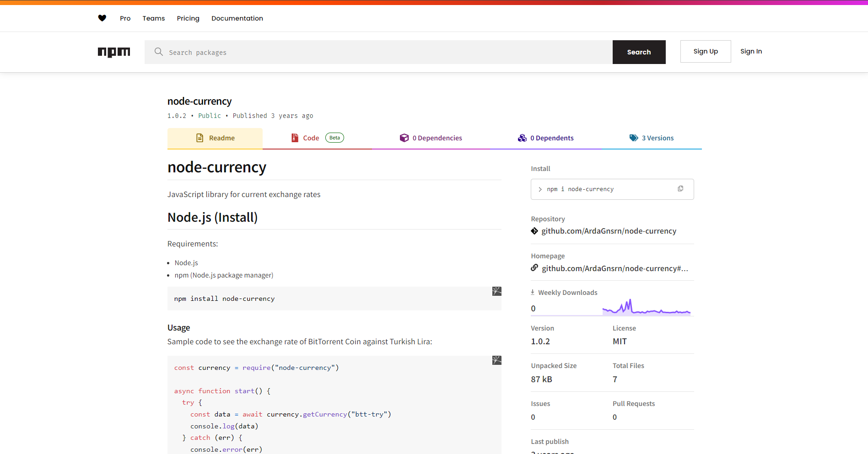Open the Homepage github link
Image resolution: width=868 pixels, height=454 pixels.
tap(615, 268)
